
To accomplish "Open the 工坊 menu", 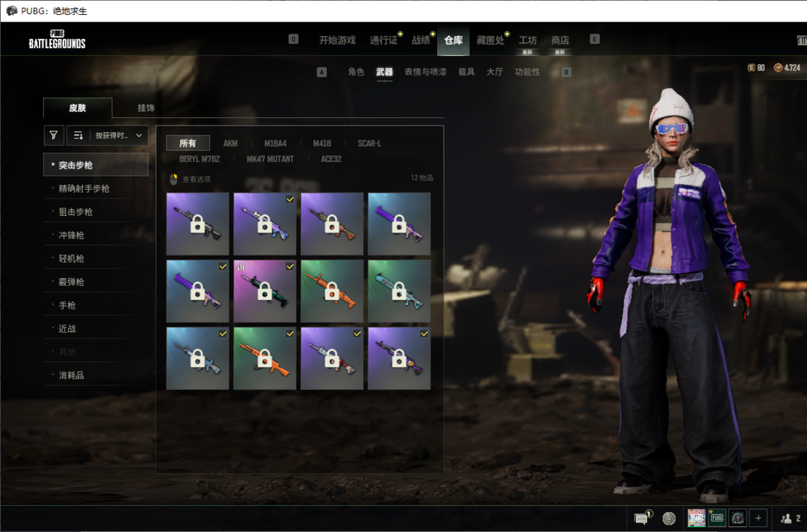I will click(x=528, y=40).
